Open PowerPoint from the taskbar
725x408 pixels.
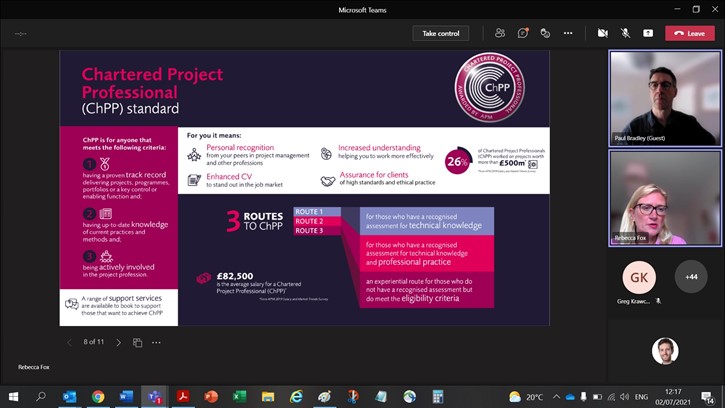click(x=211, y=396)
